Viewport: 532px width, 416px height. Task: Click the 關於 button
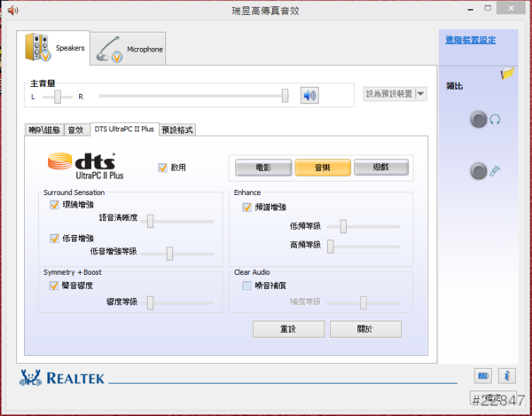point(365,329)
